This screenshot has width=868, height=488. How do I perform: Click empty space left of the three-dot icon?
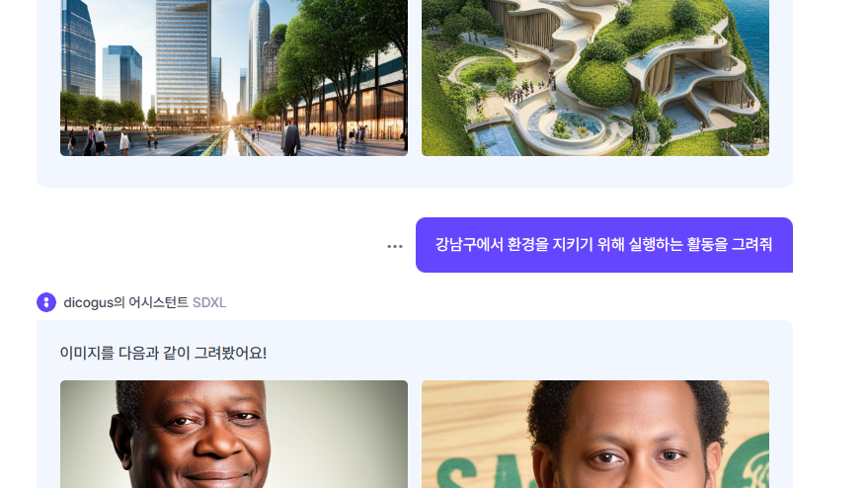[x=221, y=246]
